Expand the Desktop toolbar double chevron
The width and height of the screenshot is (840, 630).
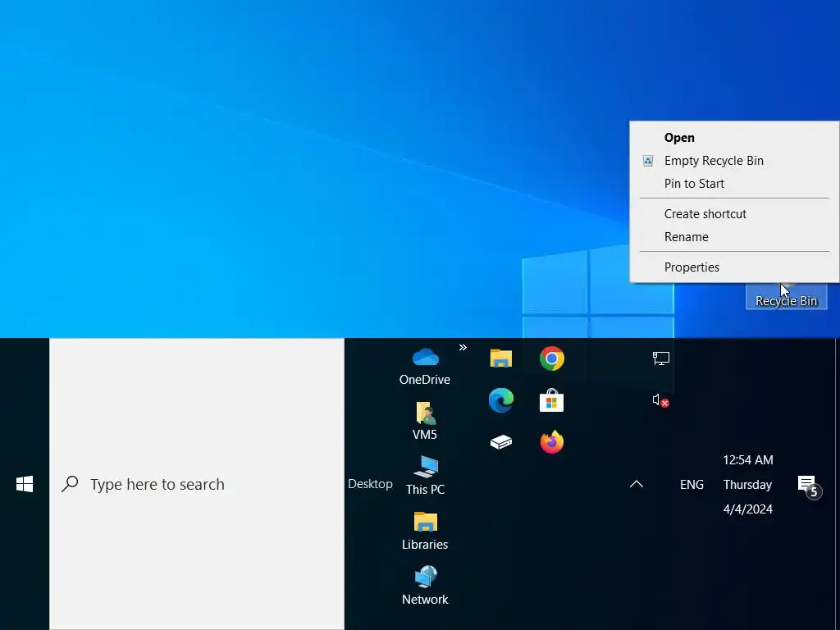[x=463, y=347]
